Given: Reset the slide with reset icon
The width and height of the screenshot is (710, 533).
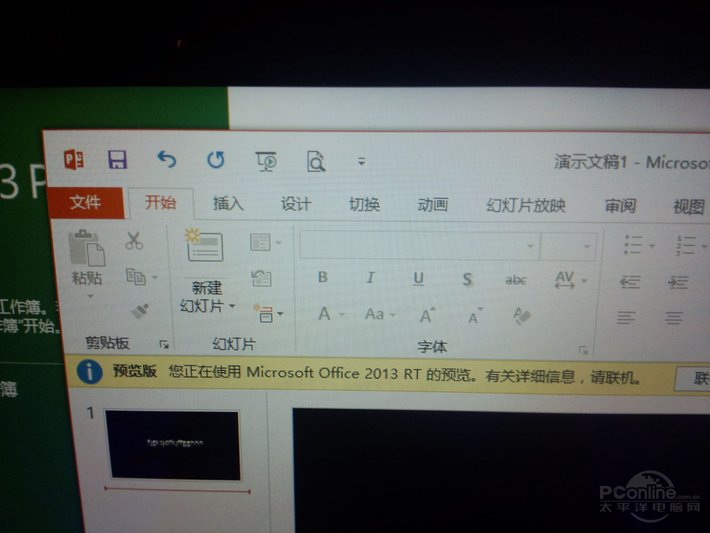Looking at the screenshot, I should click(x=261, y=278).
